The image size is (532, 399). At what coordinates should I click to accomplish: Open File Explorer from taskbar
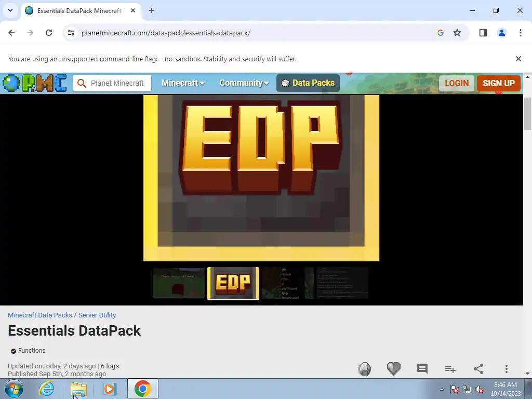point(78,389)
